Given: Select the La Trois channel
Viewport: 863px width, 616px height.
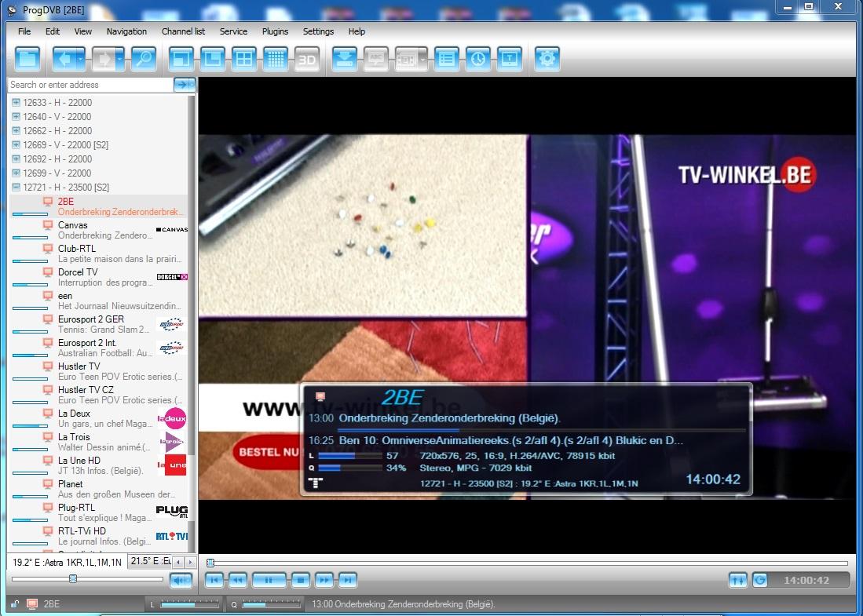Looking at the screenshot, I should (98, 442).
